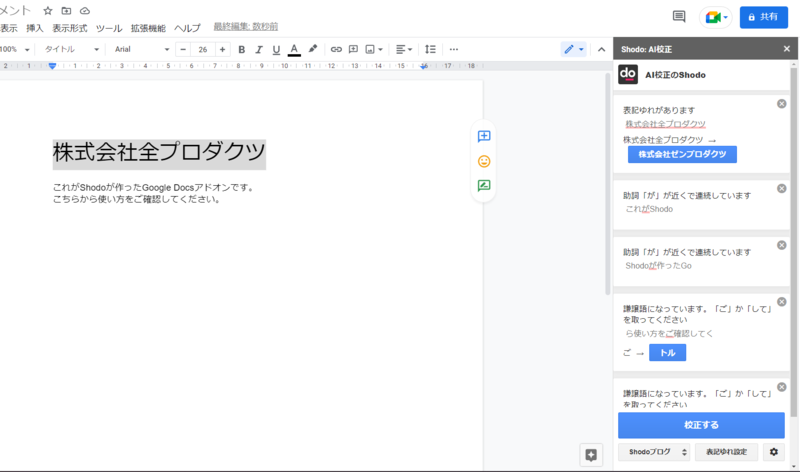Open the insert image dropdown
Viewport: 800px width, 472px height.
tap(374, 49)
